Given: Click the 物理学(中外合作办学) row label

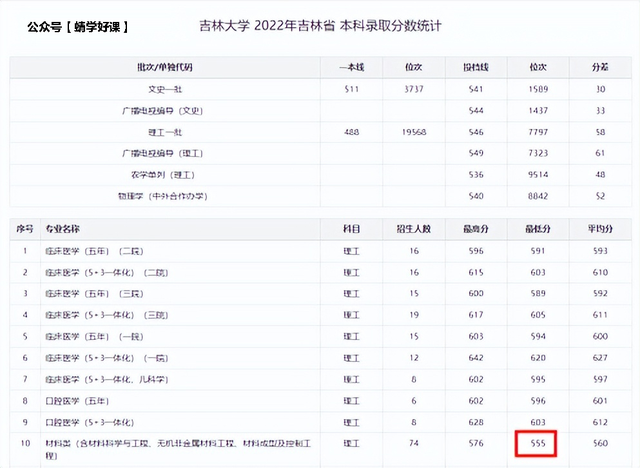Looking at the screenshot, I should 162,196.
